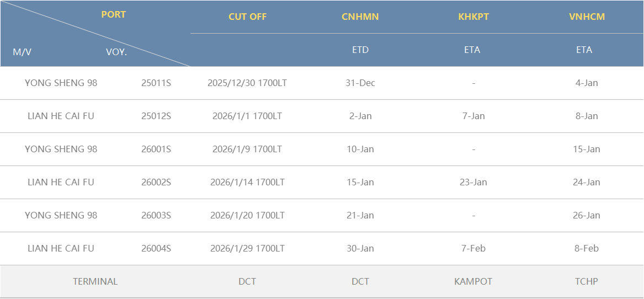The height and width of the screenshot is (299, 644).
Task: Select the CNHMN port header
Action: coord(360,17)
